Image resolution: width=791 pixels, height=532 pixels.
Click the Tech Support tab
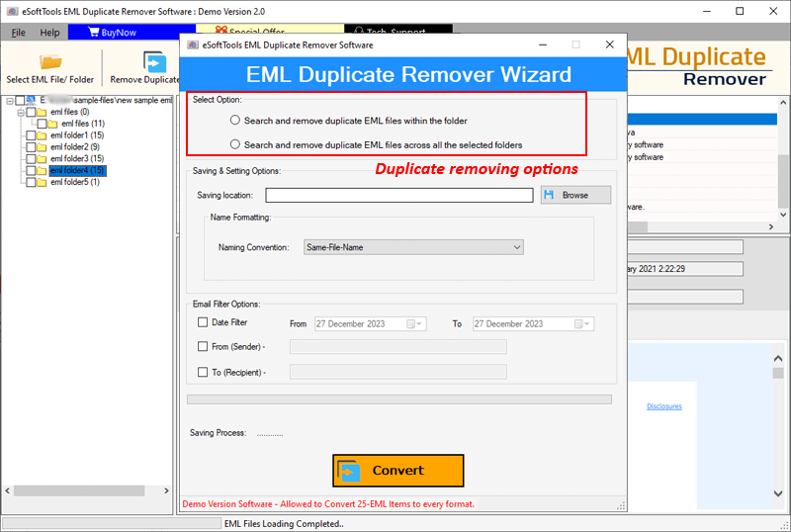(398, 30)
